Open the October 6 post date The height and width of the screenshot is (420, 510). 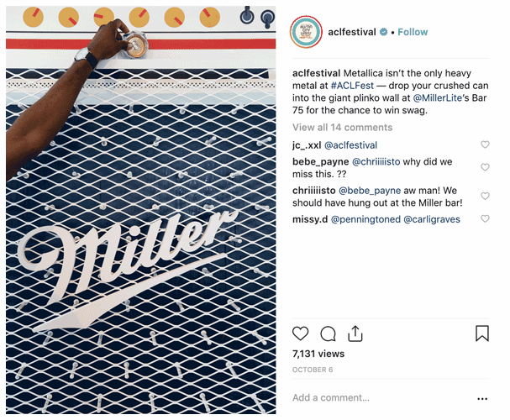pos(313,370)
